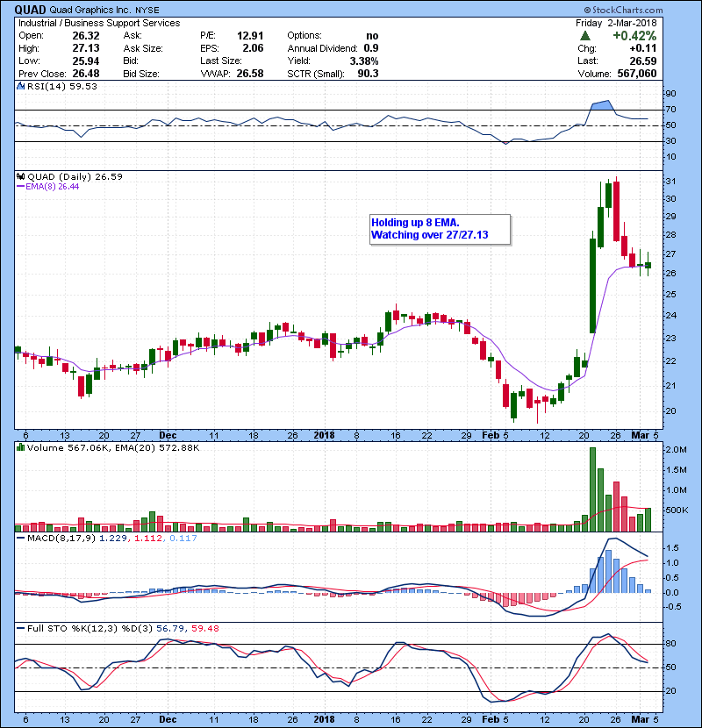Image resolution: width=702 pixels, height=728 pixels.
Task: Click the MACD histogram value 0.117
Action: point(183,539)
